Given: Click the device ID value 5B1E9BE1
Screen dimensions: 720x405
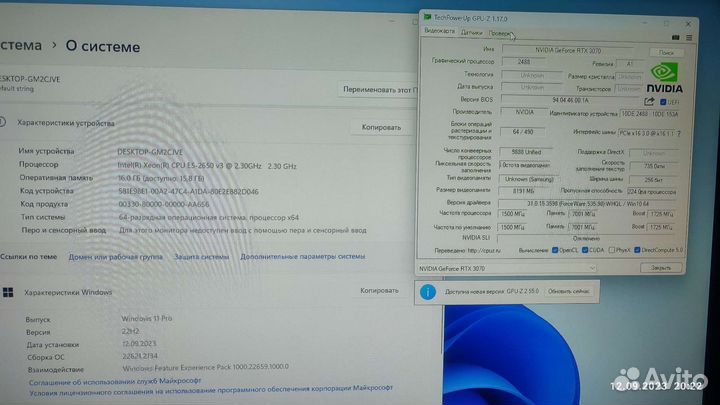Looking at the screenshot, I should pos(188,191).
